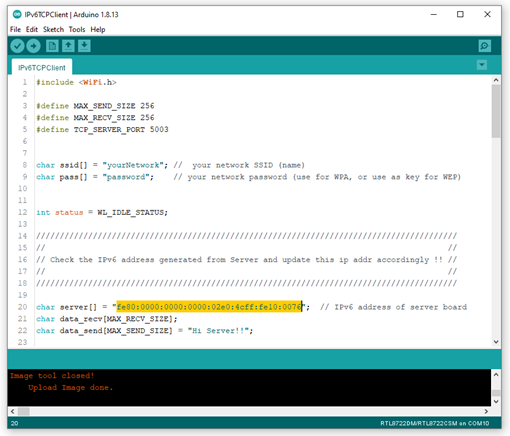Image resolution: width=510 pixels, height=436 pixels.
Task: Click editor scrollbar down arrow
Action: 496,342
